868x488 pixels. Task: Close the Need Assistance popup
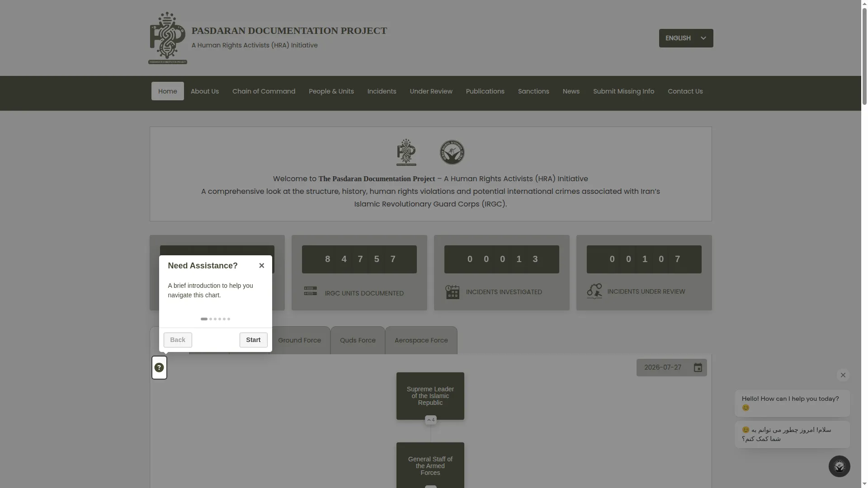[x=261, y=266]
